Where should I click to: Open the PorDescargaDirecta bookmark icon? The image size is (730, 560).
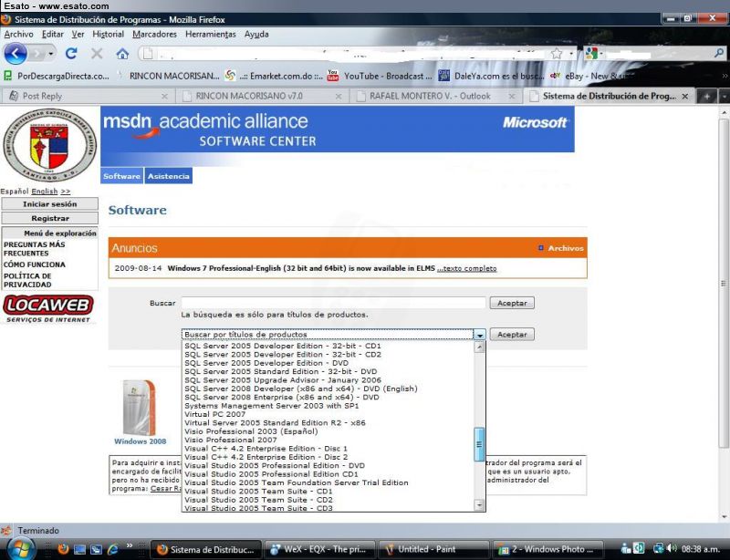pos(7,76)
